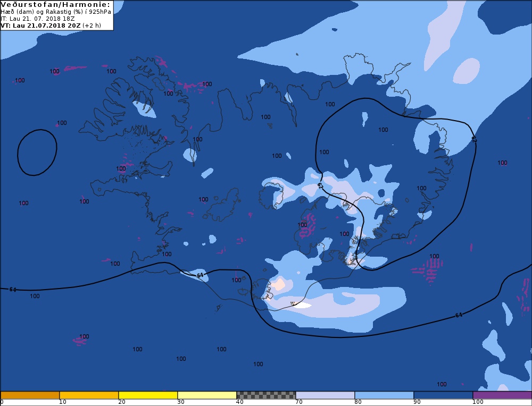The height and width of the screenshot is (406, 532).
Task: Click the 'Hæð (dam) og Rakastig (%) í 925hPa' line
Action: [x=56, y=12]
